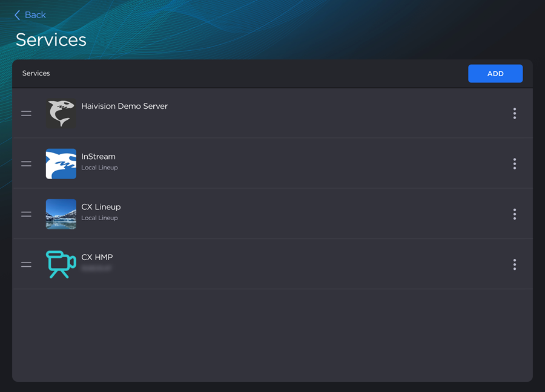Click the InStream blue wave logo

(61, 163)
